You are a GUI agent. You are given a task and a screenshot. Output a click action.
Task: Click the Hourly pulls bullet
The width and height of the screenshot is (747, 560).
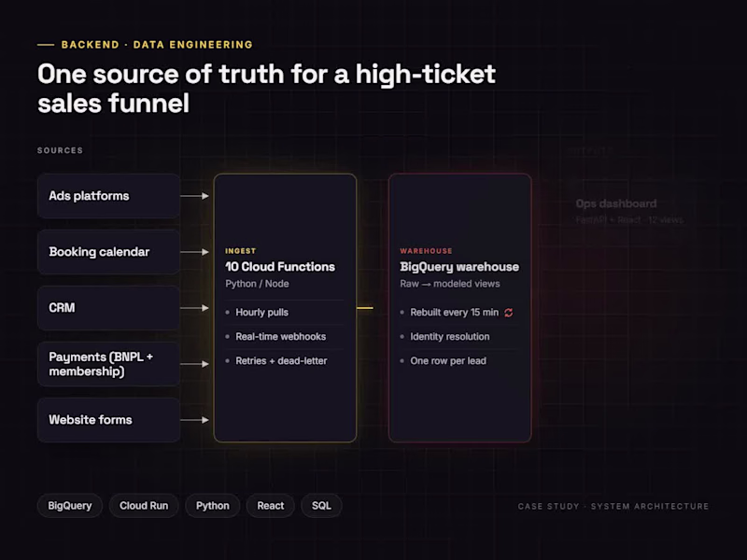pyautogui.click(x=261, y=313)
